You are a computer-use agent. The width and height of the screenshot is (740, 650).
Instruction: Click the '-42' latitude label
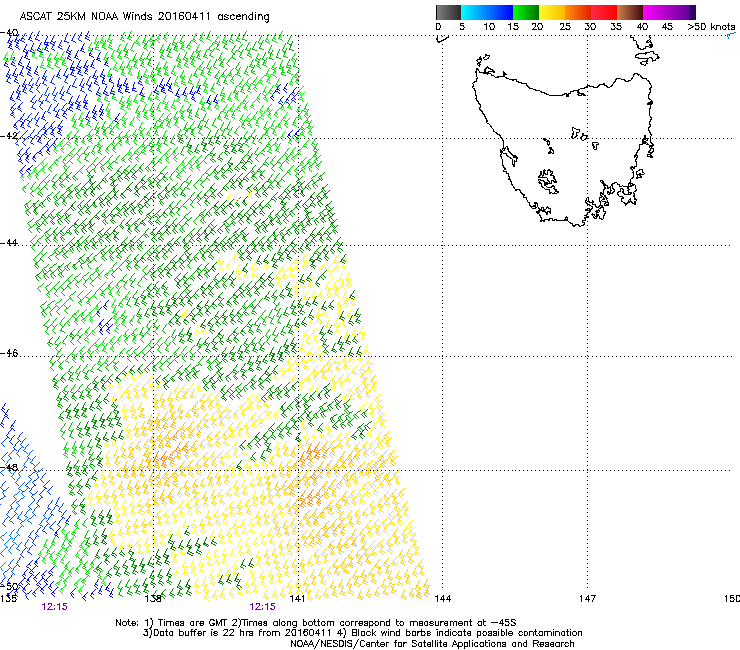(x=10, y=135)
